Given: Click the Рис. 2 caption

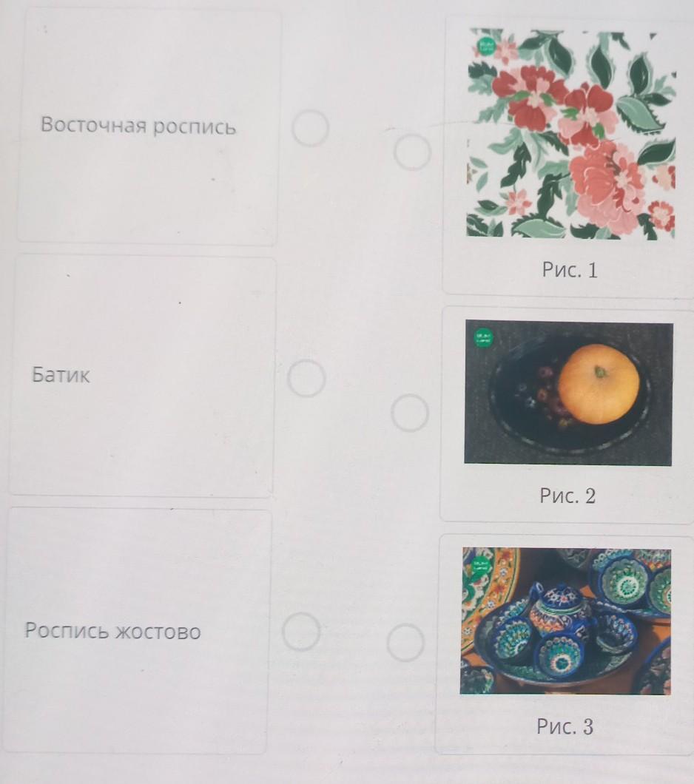Looking at the screenshot, I should (567, 496).
